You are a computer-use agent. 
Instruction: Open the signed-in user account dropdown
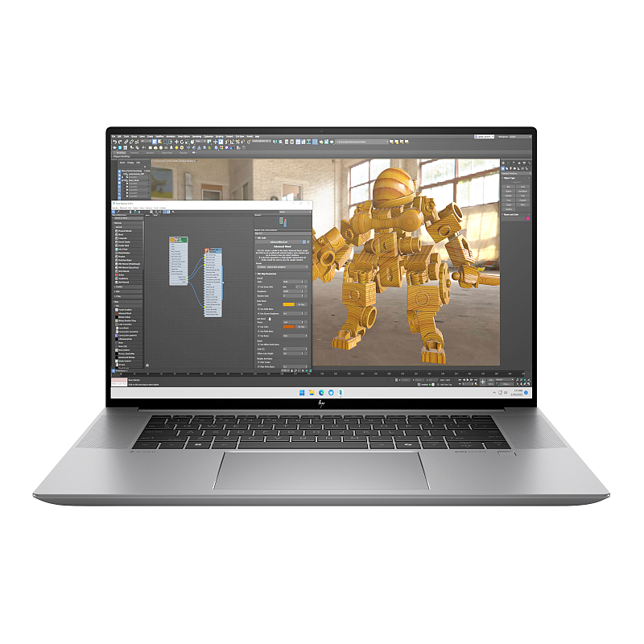(x=485, y=136)
